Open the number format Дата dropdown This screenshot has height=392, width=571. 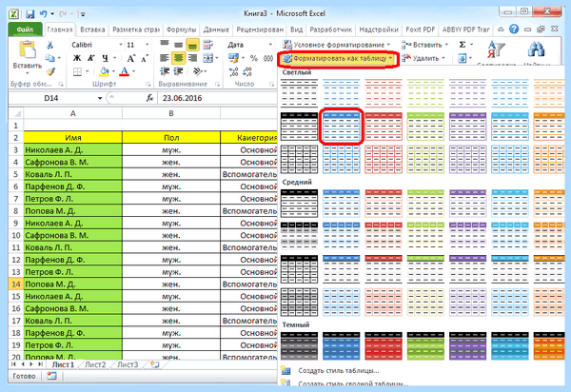[270, 45]
